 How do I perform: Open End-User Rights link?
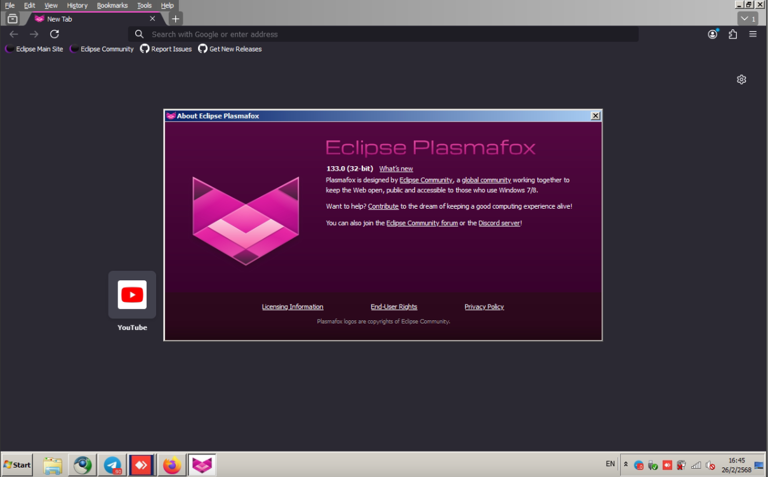(394, 307)
